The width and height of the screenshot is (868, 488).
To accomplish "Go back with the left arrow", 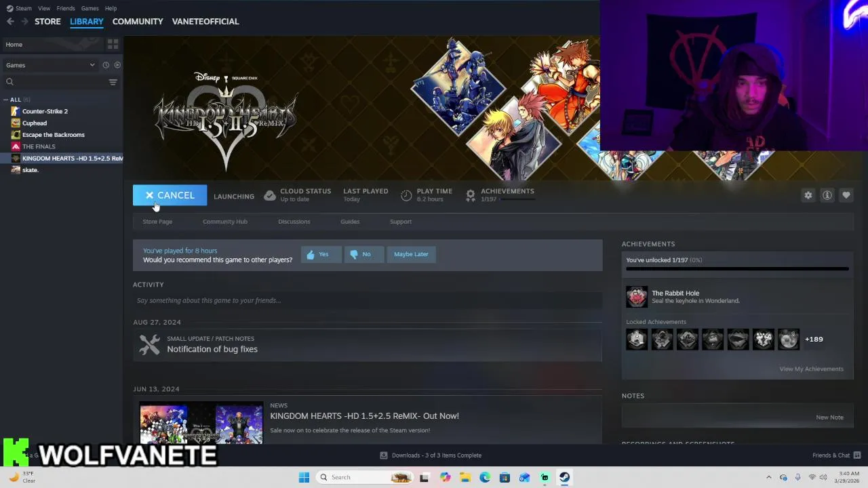I will click(10, 22).
